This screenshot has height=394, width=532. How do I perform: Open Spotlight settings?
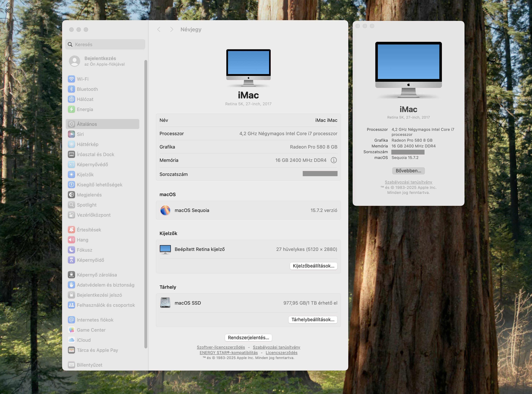(x=86, y=205)
